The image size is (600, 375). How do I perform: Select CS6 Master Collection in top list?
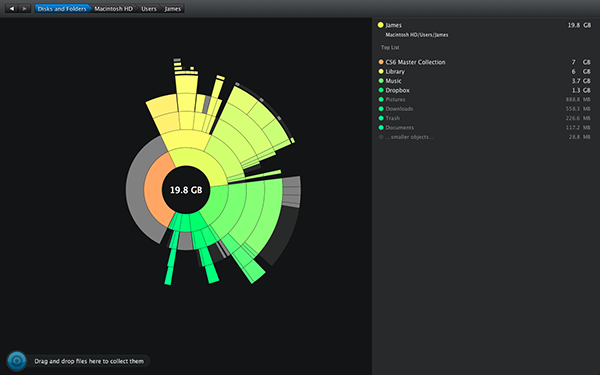[415, 62]
